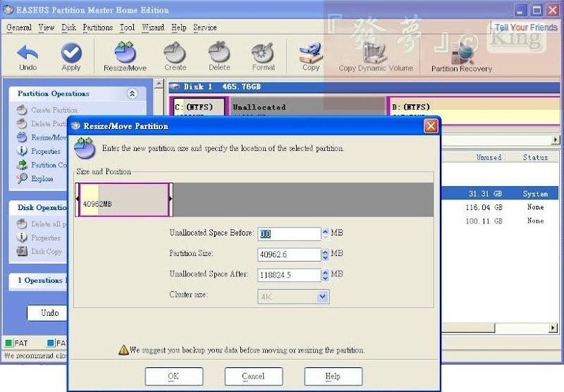The width and height of the screenshot is (564, 392).
Task: Open the General menu
Action: point(19,27)
